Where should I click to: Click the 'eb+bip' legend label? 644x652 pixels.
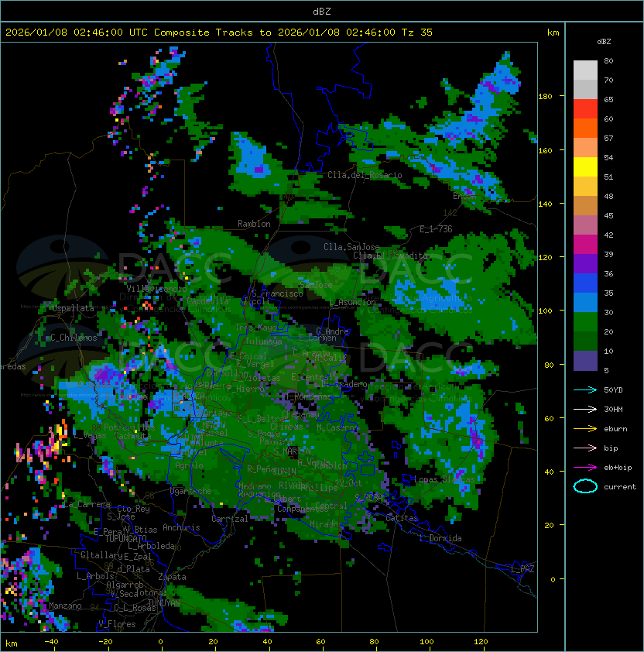[618, 468]
